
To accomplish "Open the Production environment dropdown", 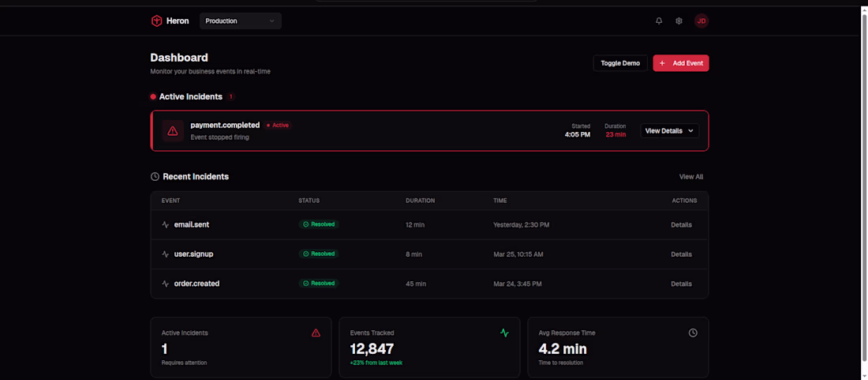I will tap(240, 21).
